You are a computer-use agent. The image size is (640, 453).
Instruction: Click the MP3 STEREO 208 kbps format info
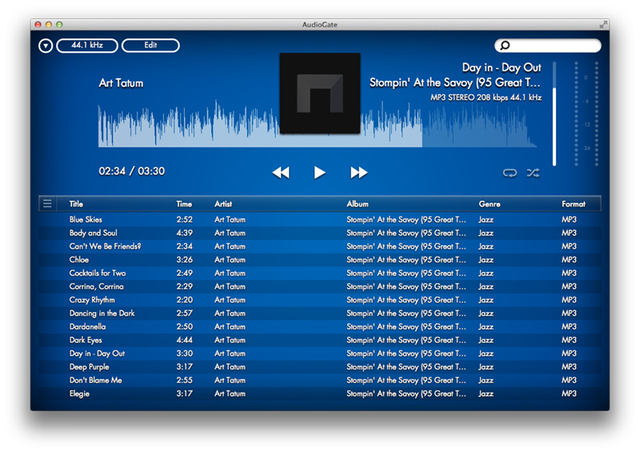486,98
